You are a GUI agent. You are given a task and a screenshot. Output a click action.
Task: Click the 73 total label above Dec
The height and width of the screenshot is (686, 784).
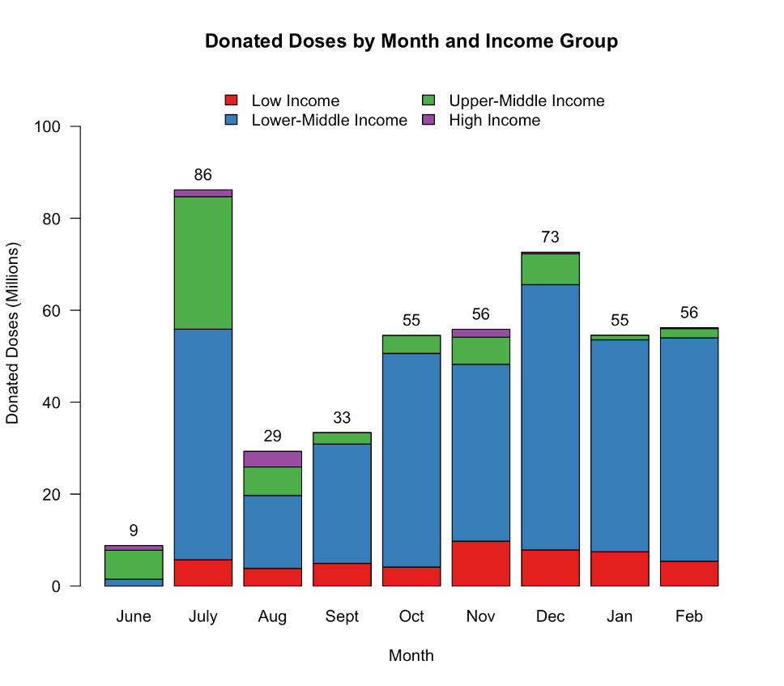(551, 237)
